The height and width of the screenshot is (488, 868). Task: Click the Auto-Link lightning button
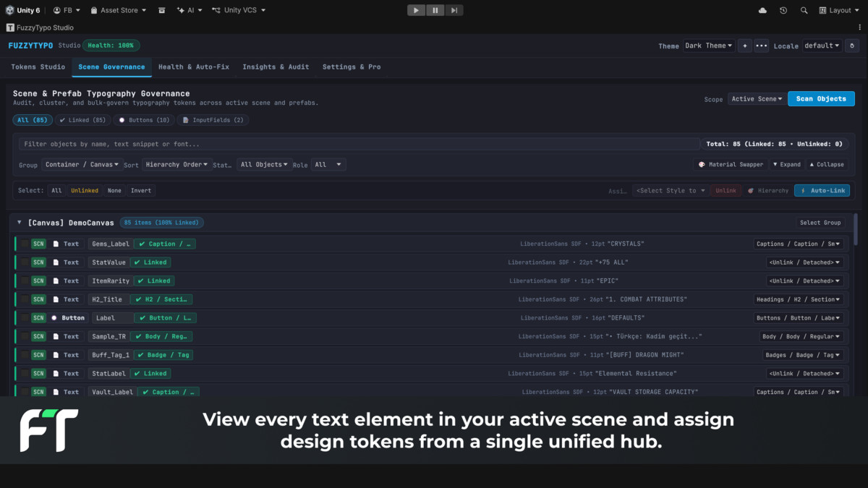pos(822,191)
